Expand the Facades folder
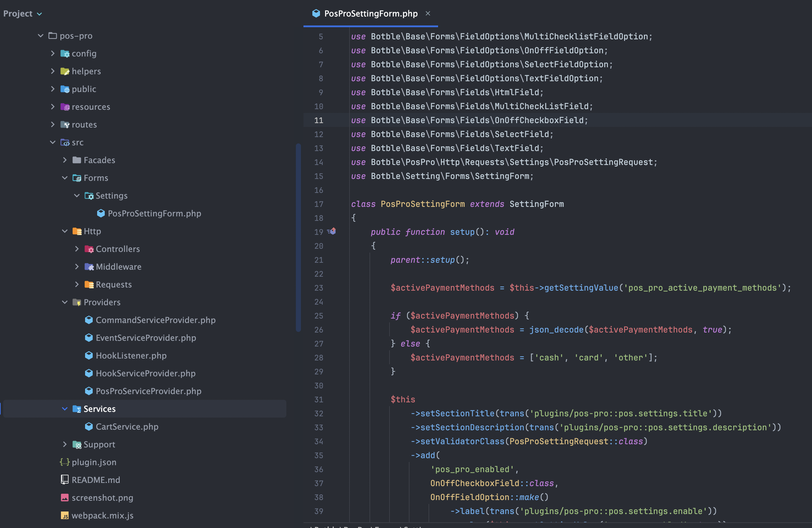Viewport: 812px width, 528px height. click(64, 160)
